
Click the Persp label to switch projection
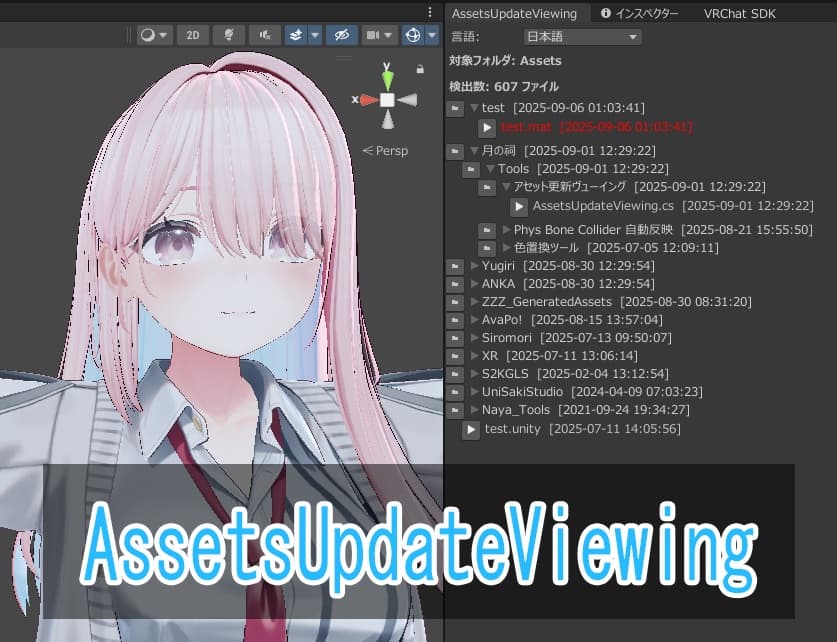(390, 150)
